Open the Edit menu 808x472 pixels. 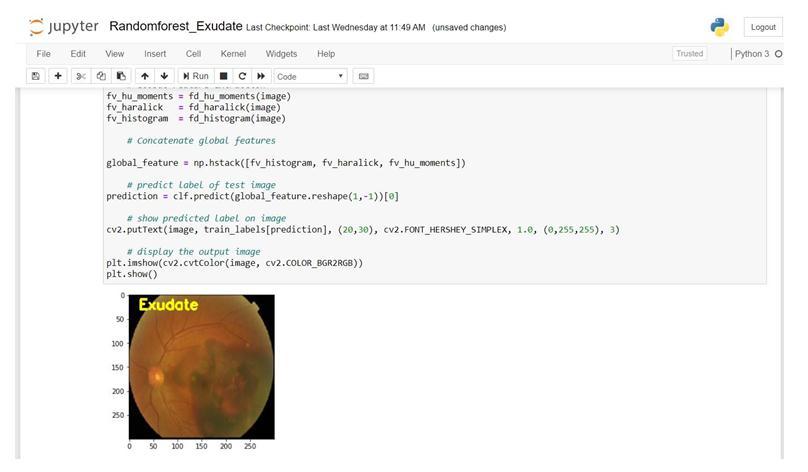[x=78, y=54]
